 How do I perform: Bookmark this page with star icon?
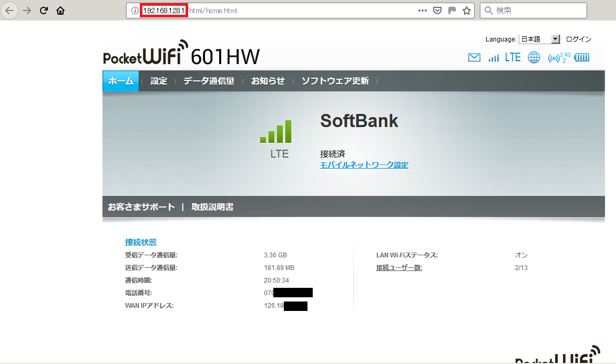click(467, 11)
